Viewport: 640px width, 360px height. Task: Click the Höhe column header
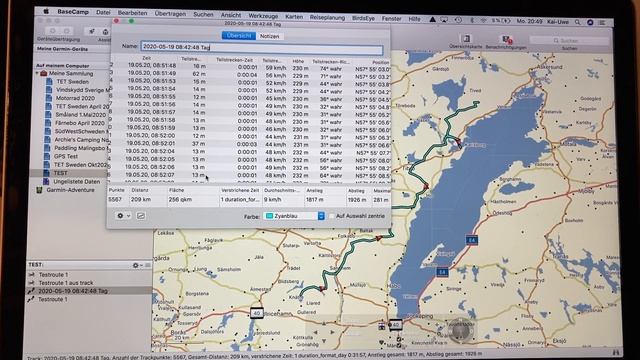(x=298, y=61)
